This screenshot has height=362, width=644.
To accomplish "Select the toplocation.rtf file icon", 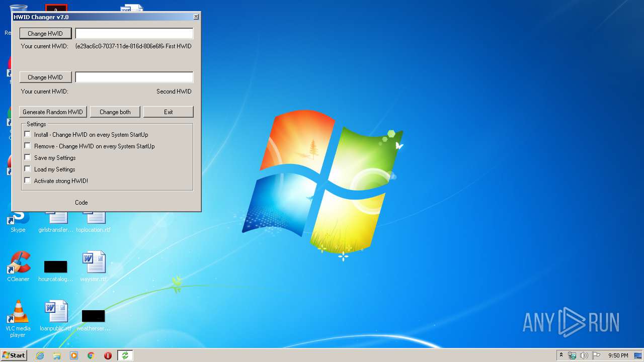I will 94,221.
